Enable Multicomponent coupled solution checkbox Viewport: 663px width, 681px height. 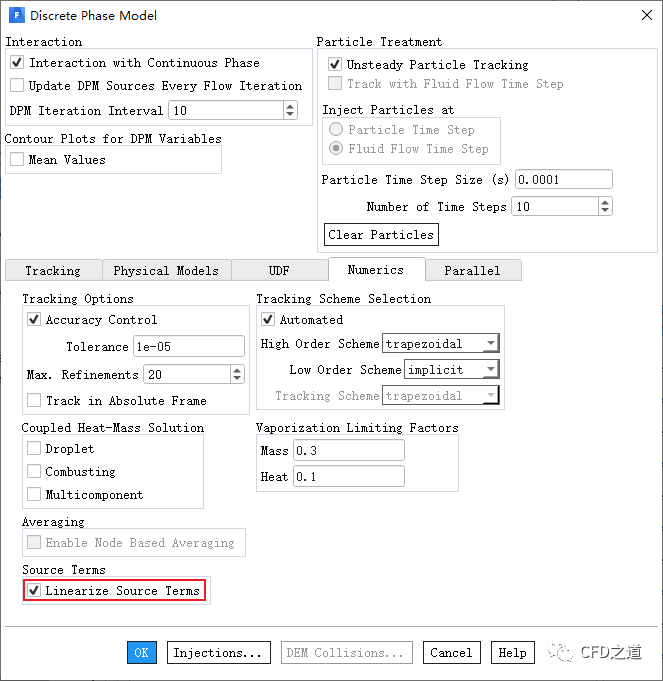pos(34,494)
